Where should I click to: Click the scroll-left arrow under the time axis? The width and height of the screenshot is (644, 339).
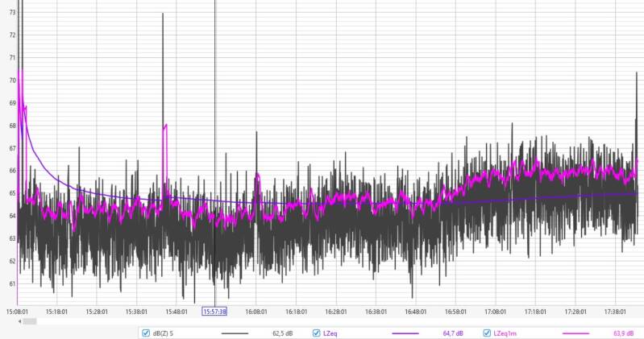pos(19,321)
